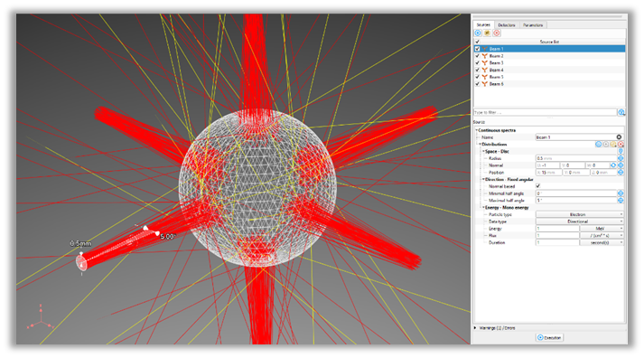The width and height of the screenshot is (644, 358).
Task: Expand the Warnings / Errors section
Action: tap(475, 328)
